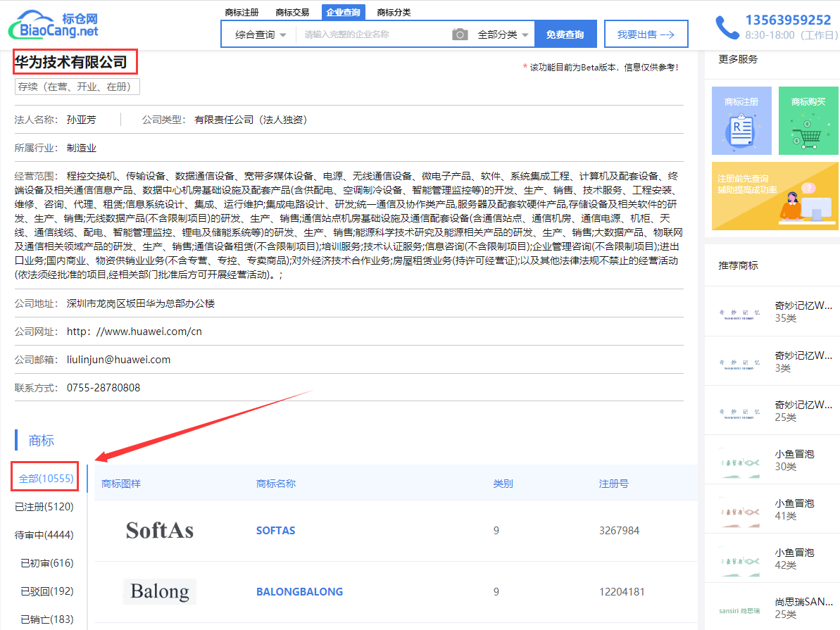840x630 pixels.
Task: Click registration number 3267984
Action: tap(620, 530)
